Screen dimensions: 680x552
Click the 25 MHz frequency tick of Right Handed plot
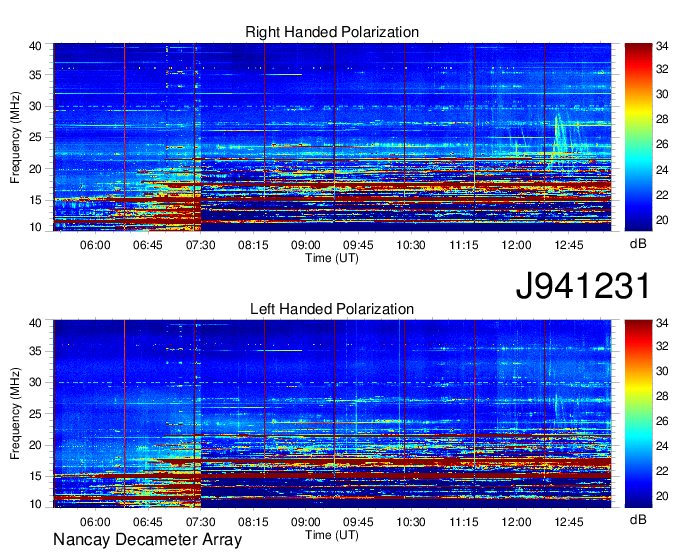point(35,137)
